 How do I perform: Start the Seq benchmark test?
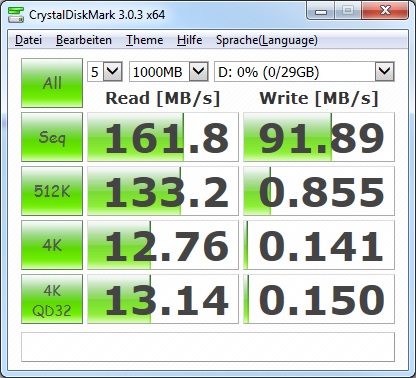(52, 137)
